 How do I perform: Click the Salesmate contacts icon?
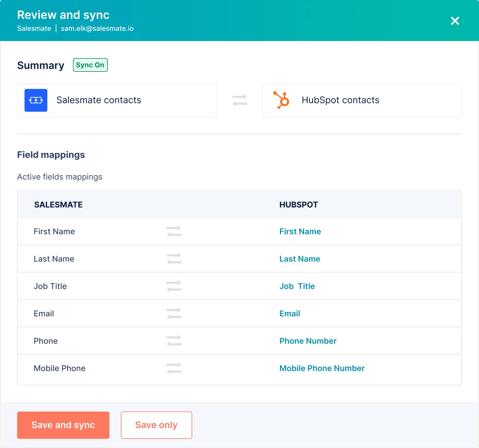[x=36, y=100]
